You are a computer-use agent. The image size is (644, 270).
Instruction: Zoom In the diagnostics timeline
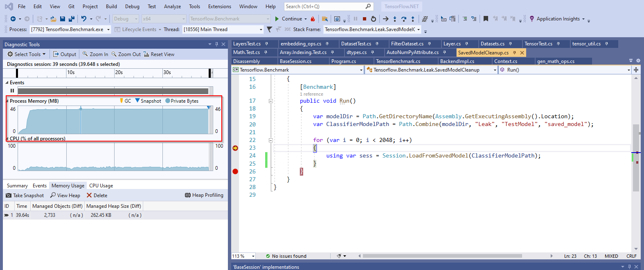tap(95, 54)
